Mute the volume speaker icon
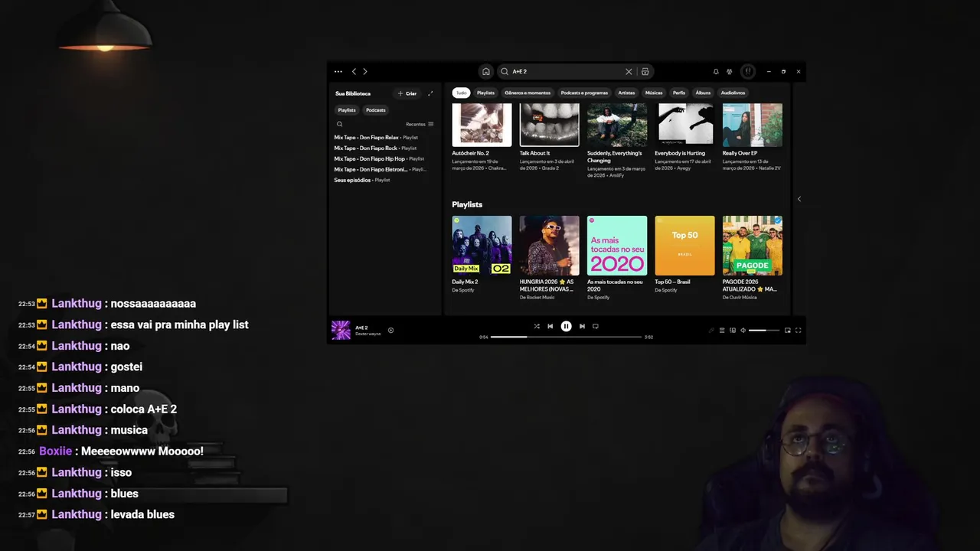980x551 pixels. click(743, 331)
